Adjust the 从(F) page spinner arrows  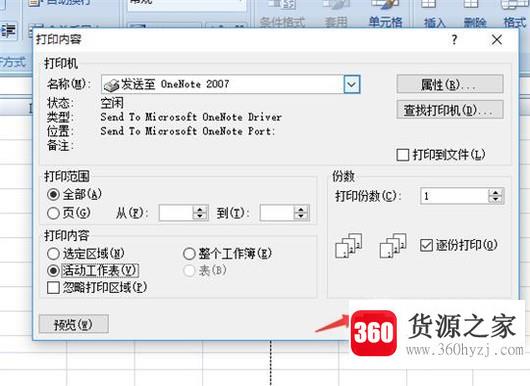[x=200, y=213]
